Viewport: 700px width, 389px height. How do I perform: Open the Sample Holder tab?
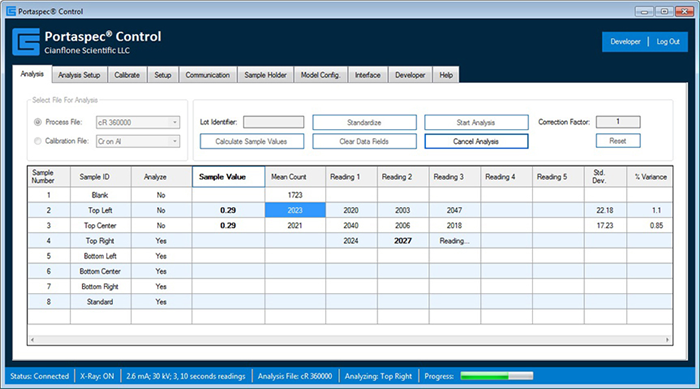(x=265, y=75)
